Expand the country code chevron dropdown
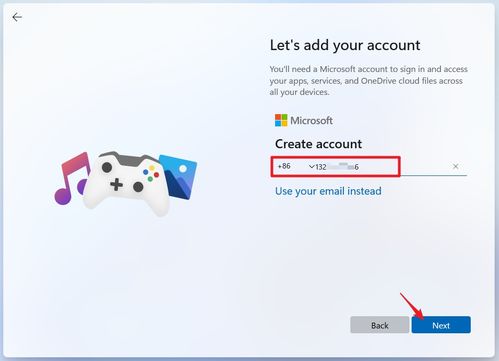This screenshot has width=499, height=361. 311,166
